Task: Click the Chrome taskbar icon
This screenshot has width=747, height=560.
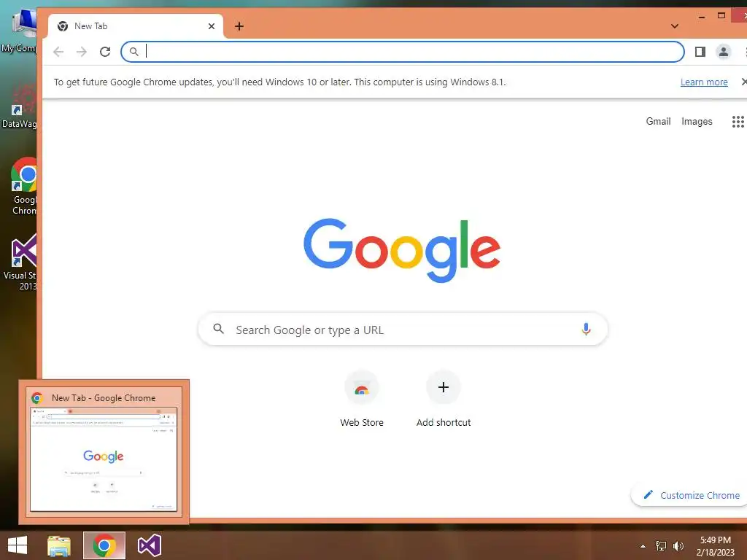Action: 104,545
